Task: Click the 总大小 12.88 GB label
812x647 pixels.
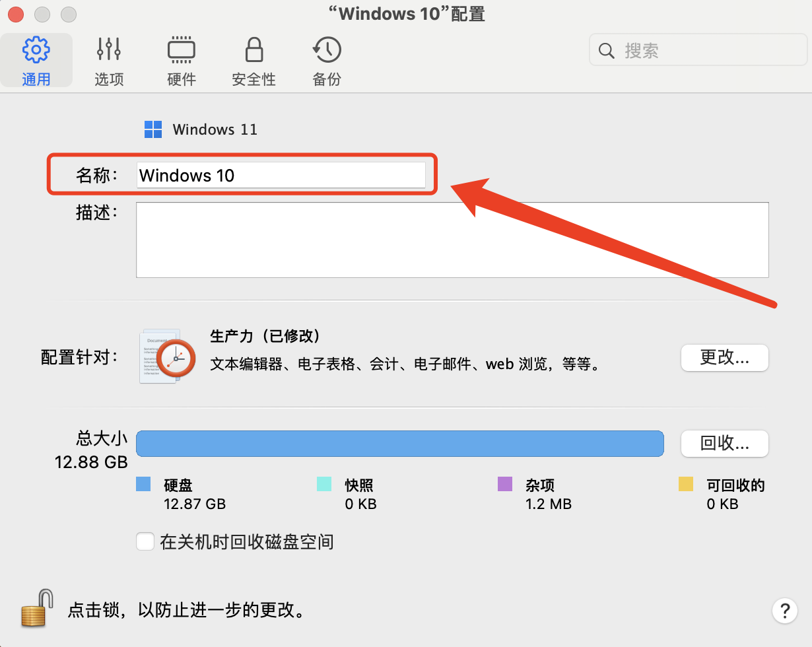Action: (91, 450)
